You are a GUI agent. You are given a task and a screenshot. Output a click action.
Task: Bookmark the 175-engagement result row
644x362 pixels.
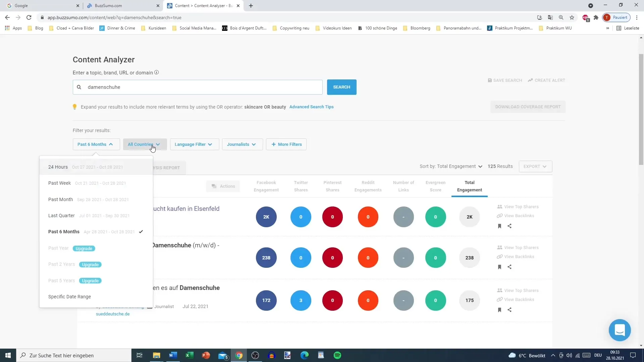coord(499,310)
